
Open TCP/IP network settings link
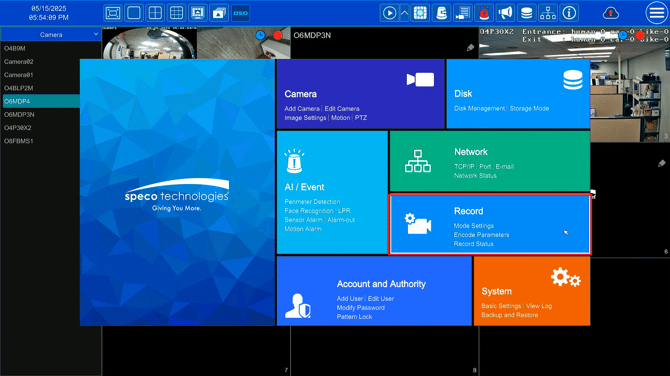(464, 167)
